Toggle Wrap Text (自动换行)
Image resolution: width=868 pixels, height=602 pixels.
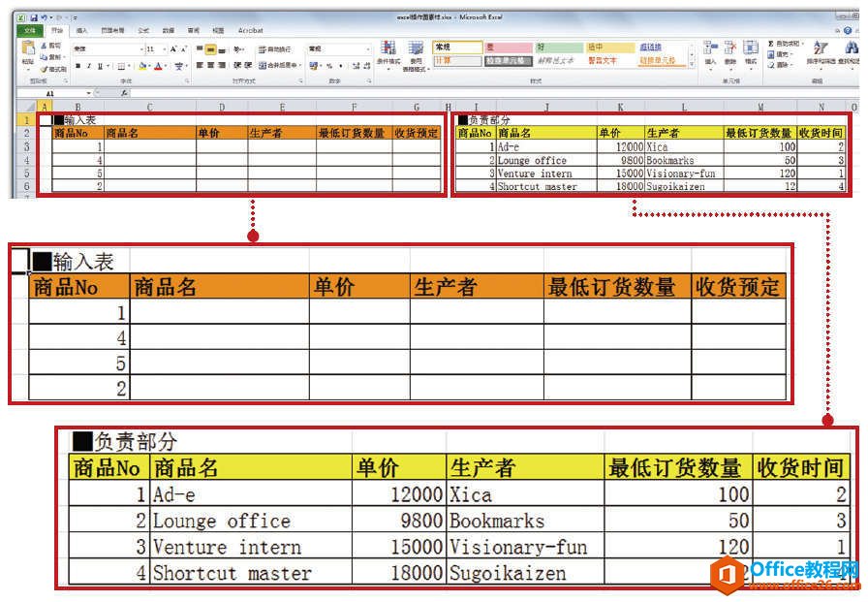(274, 49)
